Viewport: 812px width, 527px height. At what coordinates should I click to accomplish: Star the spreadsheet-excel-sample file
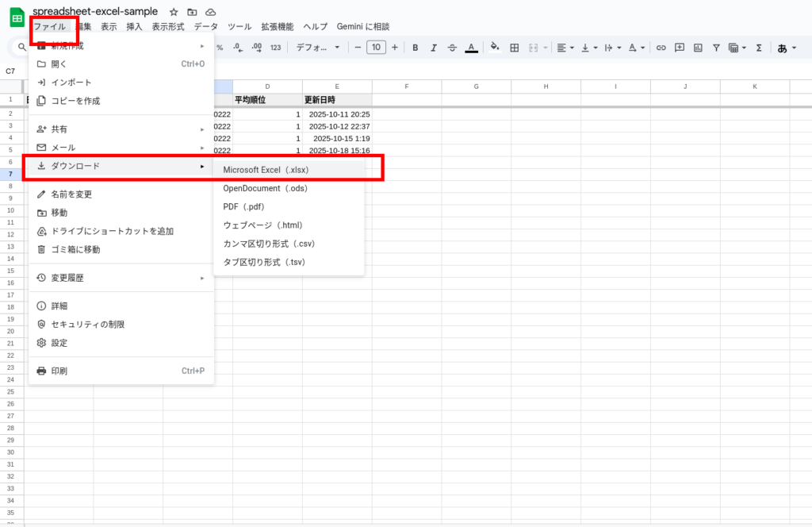(x=173, y=11)
